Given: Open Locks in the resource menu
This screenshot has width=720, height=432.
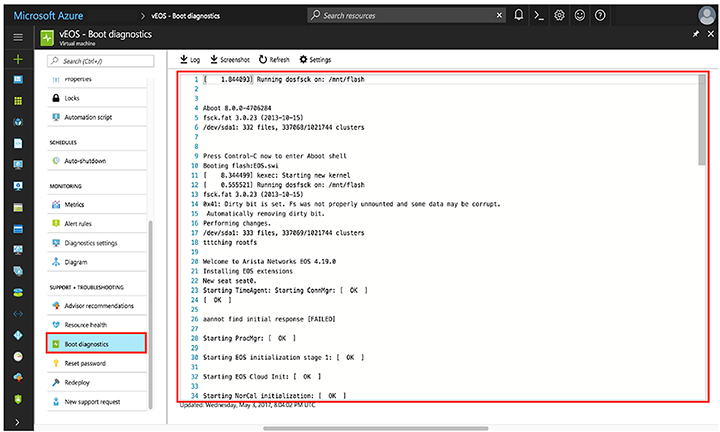Looking at the screenshot, I should 97,98.
